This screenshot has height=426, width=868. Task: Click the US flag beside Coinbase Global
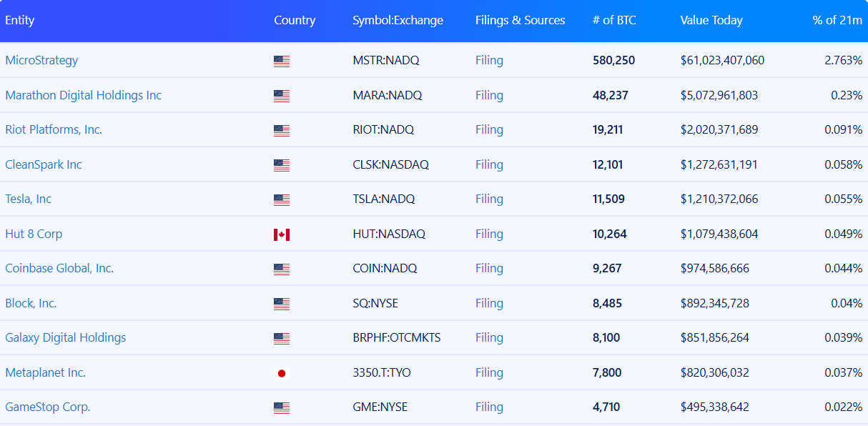(x=282, y=269)
